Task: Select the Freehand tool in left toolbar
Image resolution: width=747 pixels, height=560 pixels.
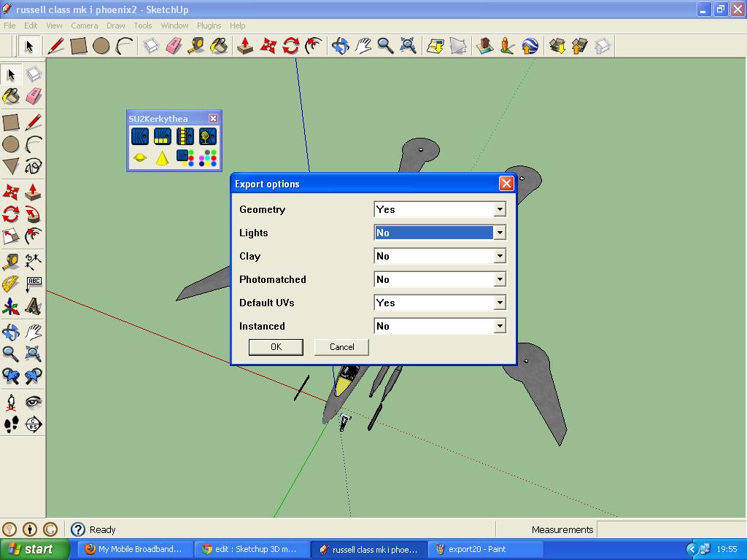Action: click(34, 166)
